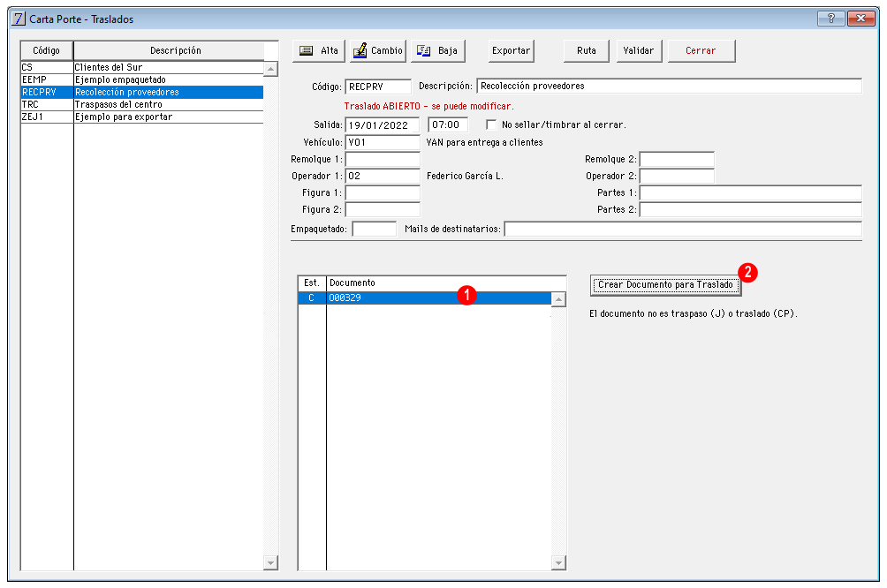The height and width of the screenshot is (588, 887).
Task: Click scroll-up arrow of the traslados list
Action: coord(271,69)
